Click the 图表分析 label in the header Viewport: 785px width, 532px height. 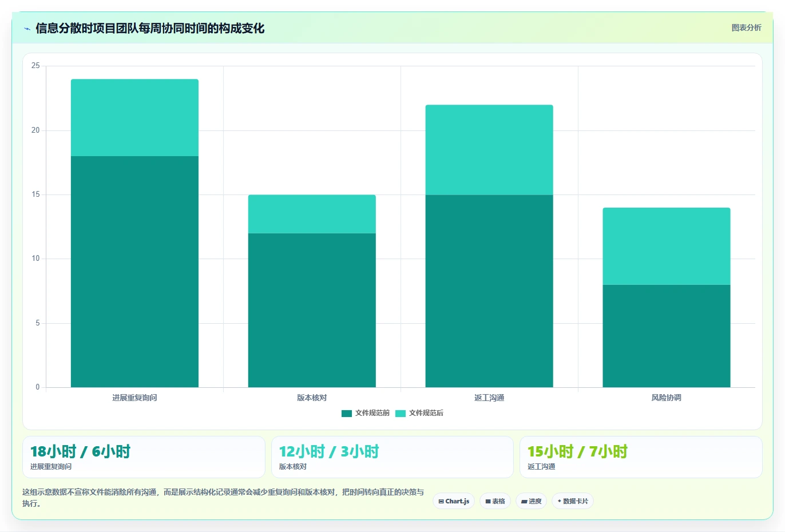pyautogui.click(x=746, y=27)
